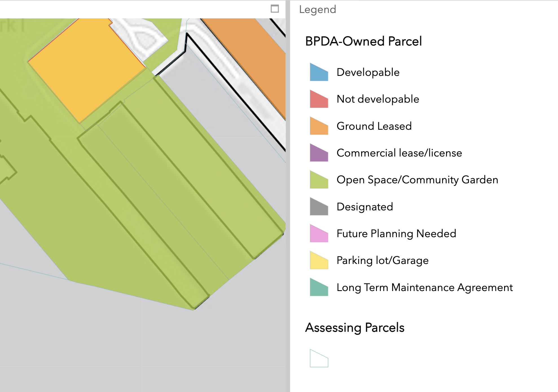Click the Parking lot/Garage legend label
The width and height of the screenshot is (558, 392).
tap(382, 261)
